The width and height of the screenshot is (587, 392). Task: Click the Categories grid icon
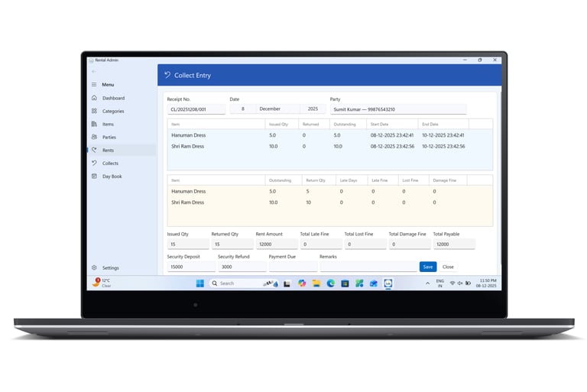coord(94,111)
